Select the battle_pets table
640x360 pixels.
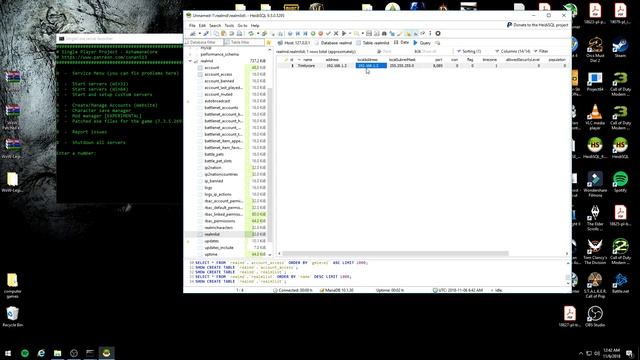pyautogui.click(x=214, y=154)
